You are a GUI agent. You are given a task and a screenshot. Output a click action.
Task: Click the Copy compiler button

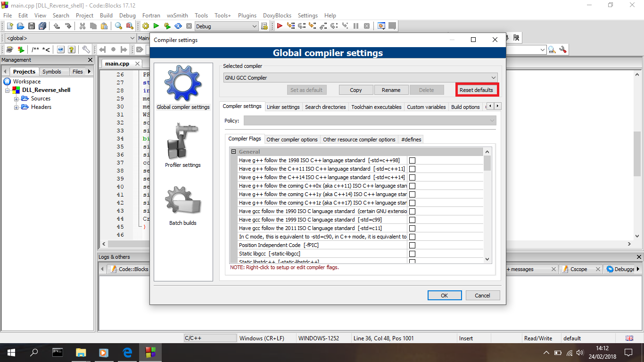pos(356,90)
